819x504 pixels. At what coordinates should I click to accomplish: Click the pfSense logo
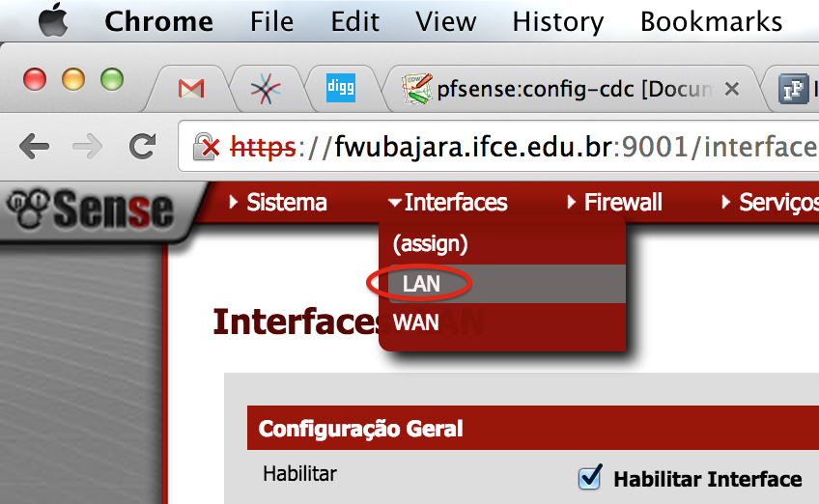pos(91,210)
